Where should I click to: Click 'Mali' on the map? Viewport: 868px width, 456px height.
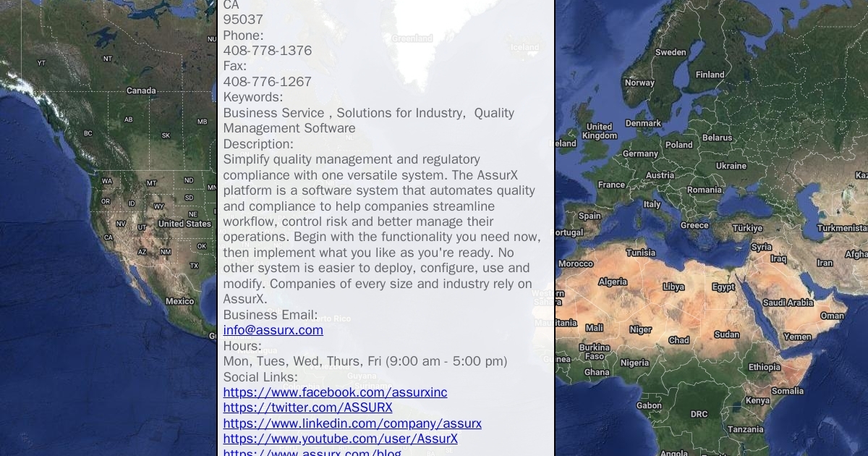coord(594,328)
